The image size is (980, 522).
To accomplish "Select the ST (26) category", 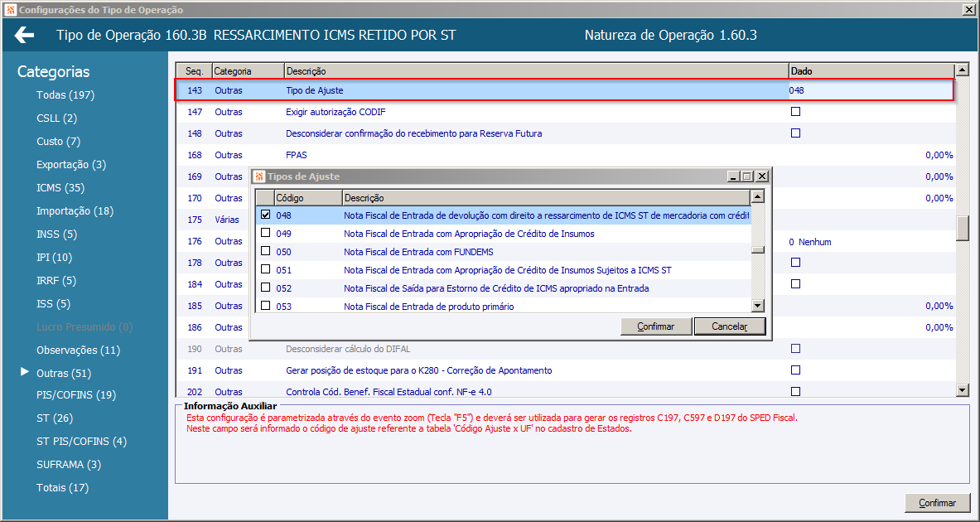I will (x=55, y=418).
